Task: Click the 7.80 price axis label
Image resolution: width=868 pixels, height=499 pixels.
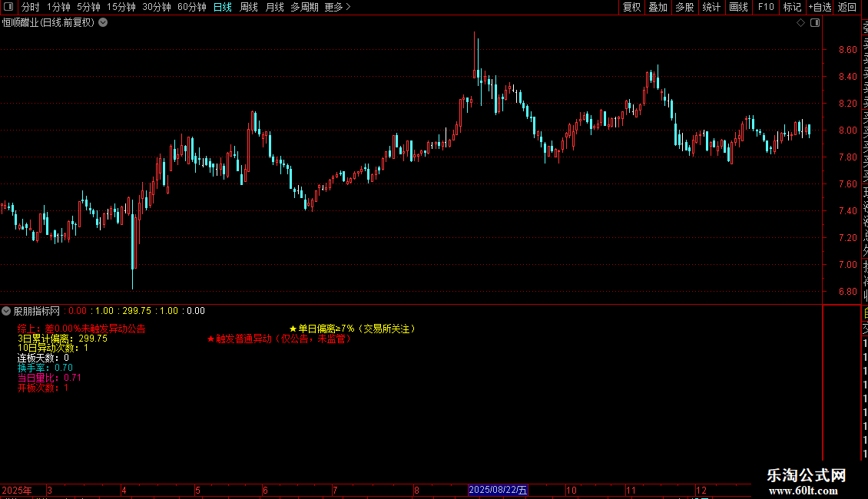Action: 847,157
